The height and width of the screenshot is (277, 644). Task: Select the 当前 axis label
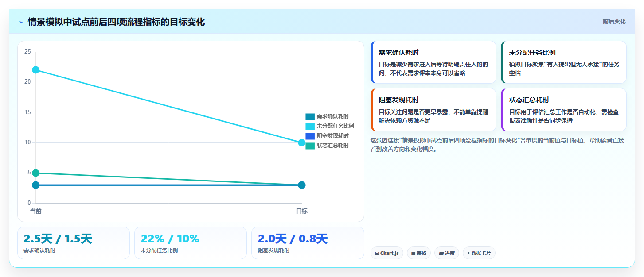tap(36, 211)
